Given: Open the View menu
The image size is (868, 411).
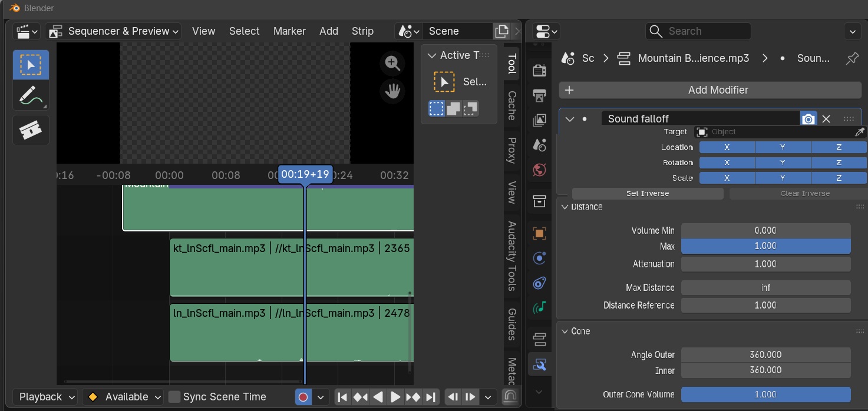Looking at the screenshot, I should click(x=204, y=31).
